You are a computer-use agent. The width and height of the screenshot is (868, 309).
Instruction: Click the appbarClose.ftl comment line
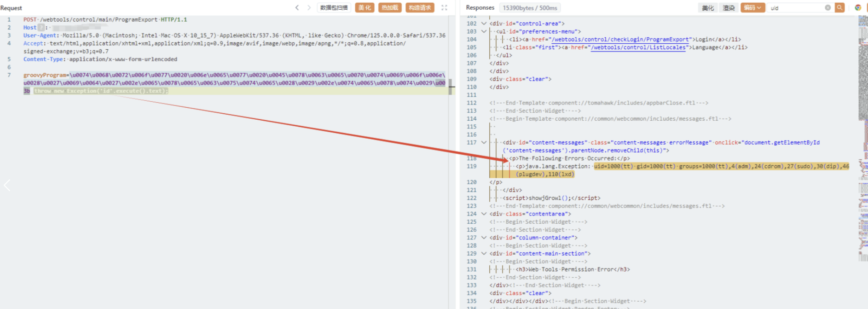click(x=599, y=103)
